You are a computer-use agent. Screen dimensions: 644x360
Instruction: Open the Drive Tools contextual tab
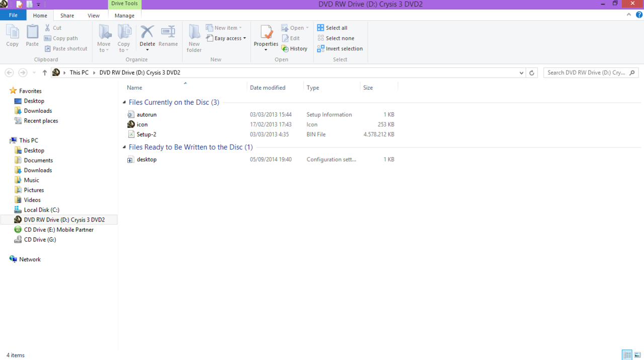pyautogui.click(x=125, y=4)
